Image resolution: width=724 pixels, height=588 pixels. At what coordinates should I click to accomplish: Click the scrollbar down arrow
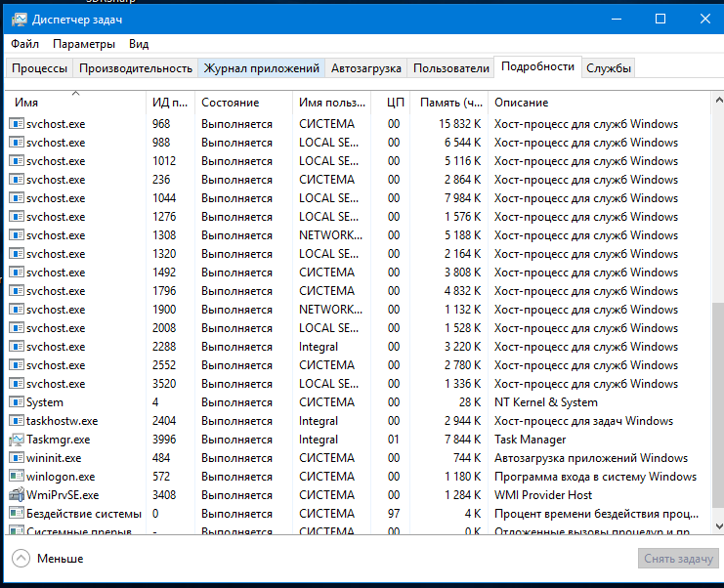coord(718,526)
